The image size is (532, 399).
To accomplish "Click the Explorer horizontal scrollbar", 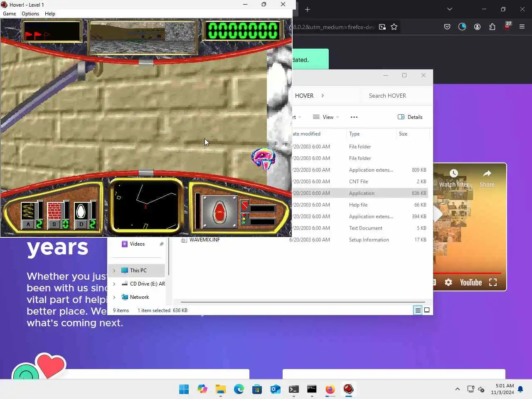I will click(303, 302).
